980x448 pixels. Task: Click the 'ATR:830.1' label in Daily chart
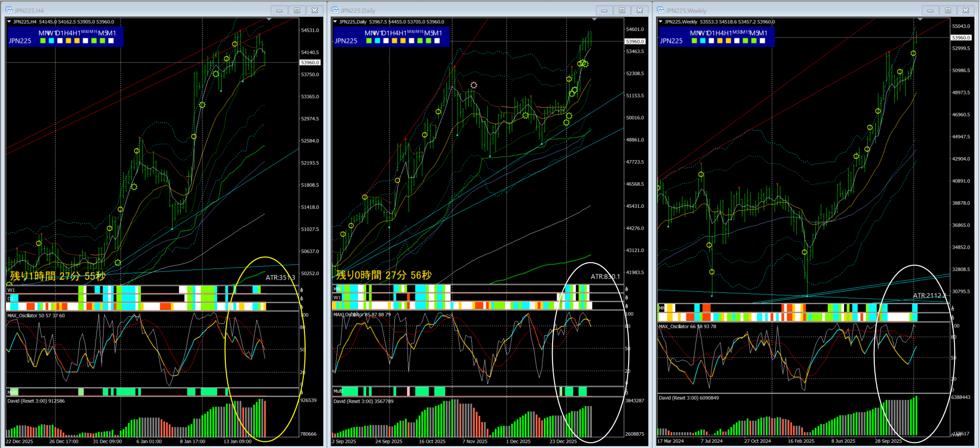click(x=605, y=277)
